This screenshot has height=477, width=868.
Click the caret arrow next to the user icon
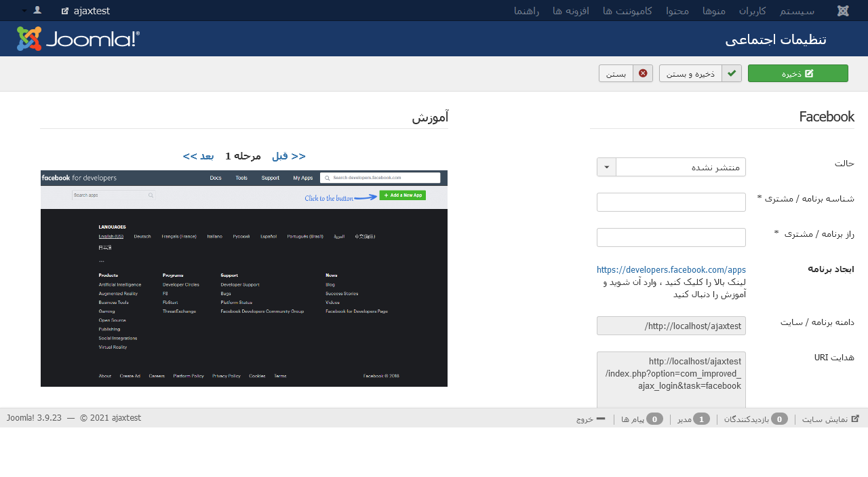(x=24, y=11)
